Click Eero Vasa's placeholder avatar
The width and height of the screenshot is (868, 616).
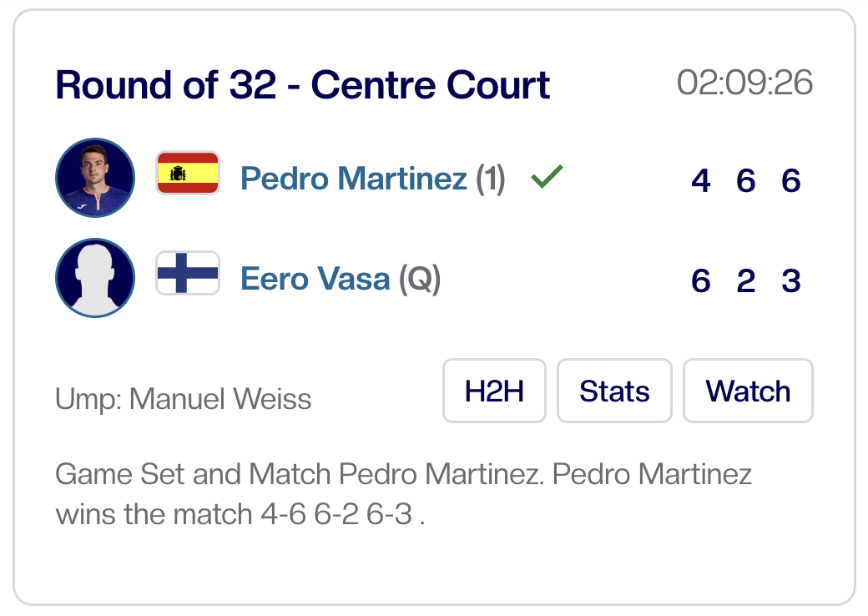coord(95,278)
